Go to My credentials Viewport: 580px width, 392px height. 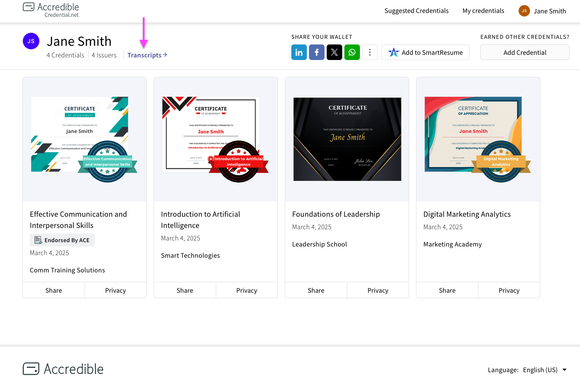483,11
